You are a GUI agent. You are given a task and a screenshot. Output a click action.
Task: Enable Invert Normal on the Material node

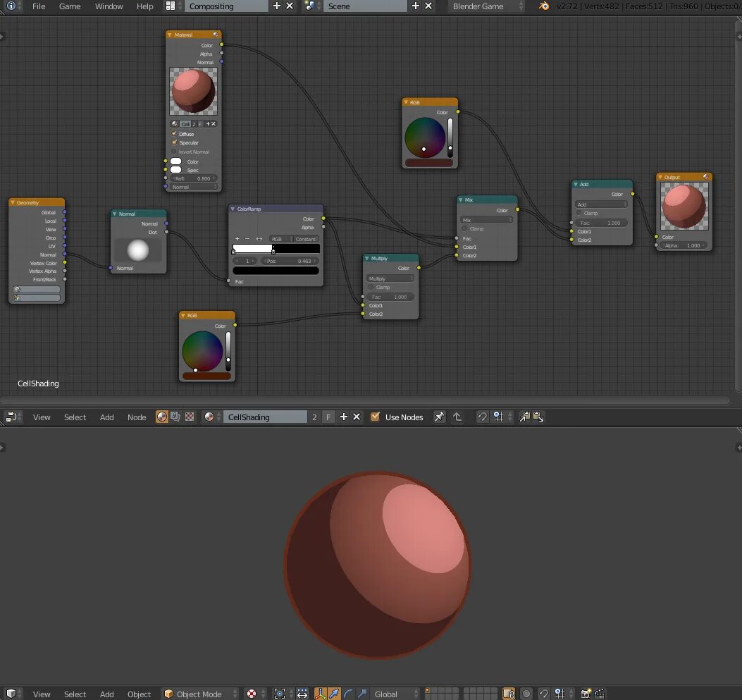pos(173,152)
